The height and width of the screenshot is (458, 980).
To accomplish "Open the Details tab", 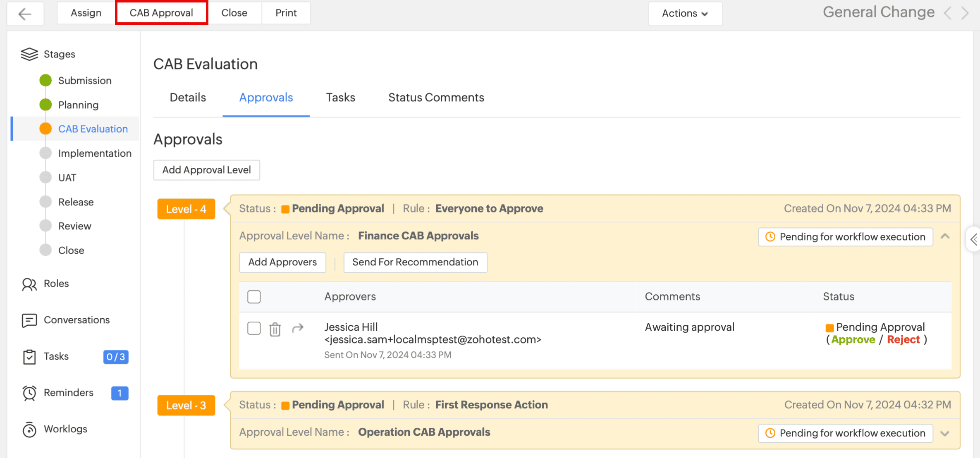I will tap(188, 98).
